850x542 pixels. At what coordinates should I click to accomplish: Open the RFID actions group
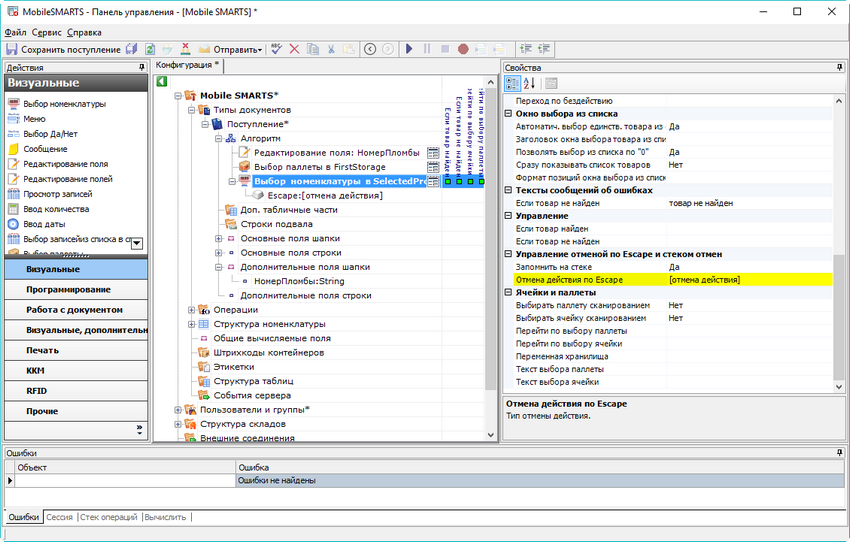click(x=76, y=391)
